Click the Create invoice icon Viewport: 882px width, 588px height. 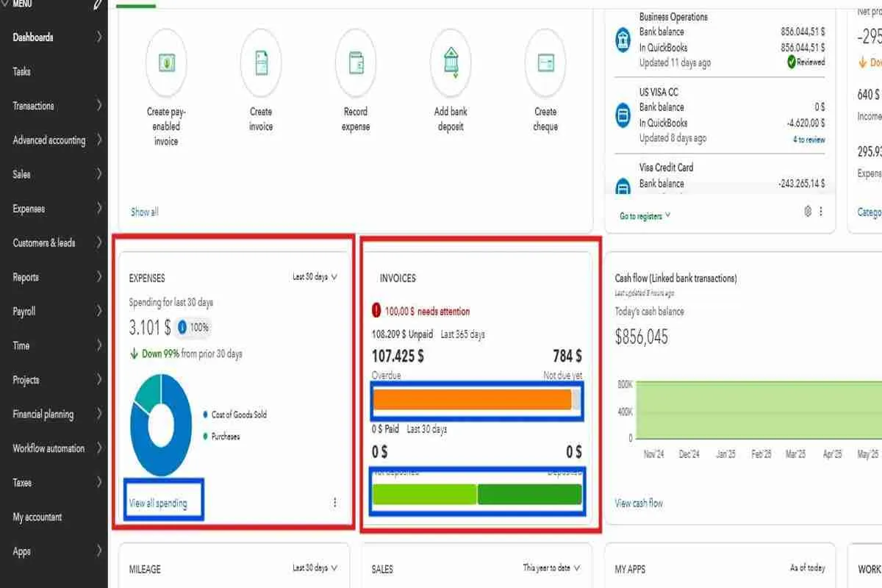[260, 62]
